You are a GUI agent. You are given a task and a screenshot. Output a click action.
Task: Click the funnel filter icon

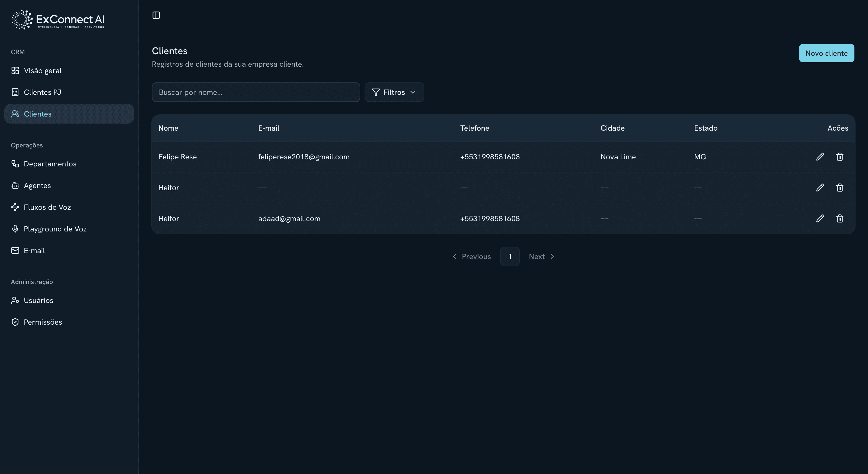click(376, 92)
